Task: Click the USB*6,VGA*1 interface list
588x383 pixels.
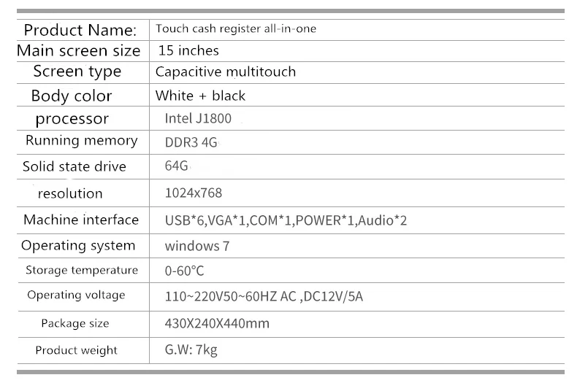Action: coord(286,220)
